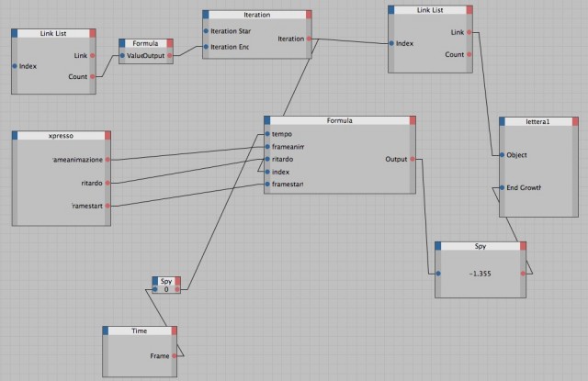
Task: Select the Iteration node title bar
Action: coord(257,15)
